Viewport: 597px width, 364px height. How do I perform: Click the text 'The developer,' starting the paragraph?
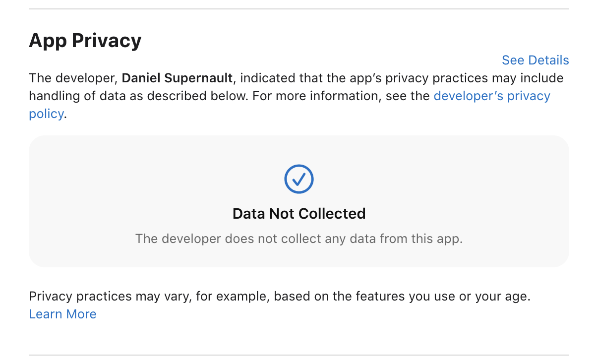point(73,78)
